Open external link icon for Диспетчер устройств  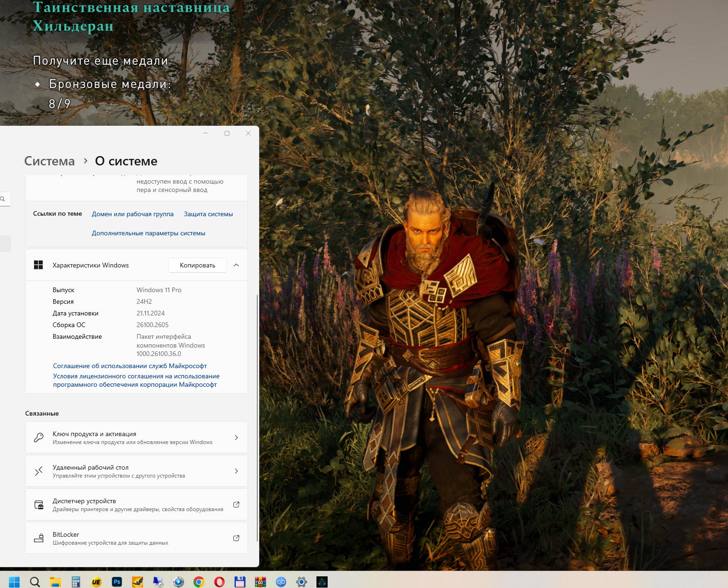[x=236, y=505]
